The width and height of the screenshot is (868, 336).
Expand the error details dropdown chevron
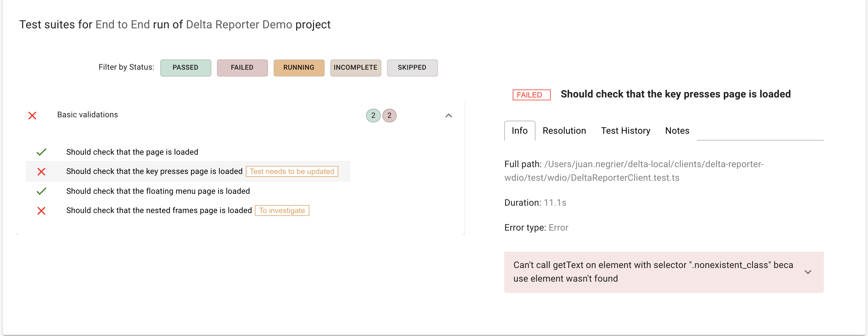809,272
